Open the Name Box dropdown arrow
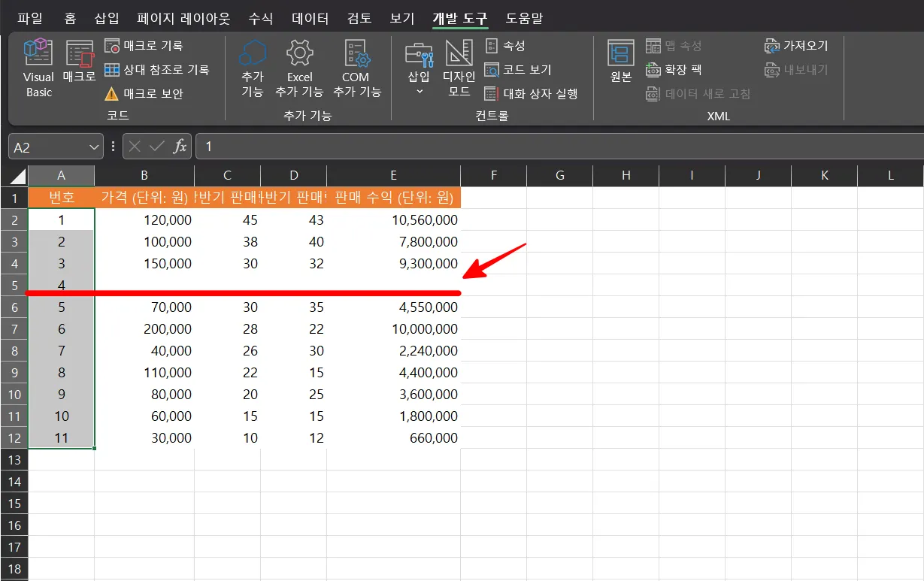This screenshot has width=924, height=581. pyautogui.click(x=93, y=146)
